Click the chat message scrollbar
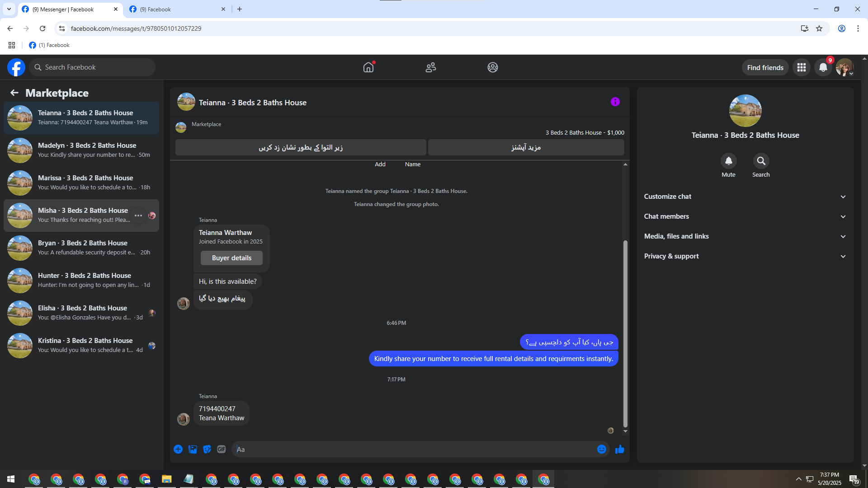 click(x=625, y=333)
